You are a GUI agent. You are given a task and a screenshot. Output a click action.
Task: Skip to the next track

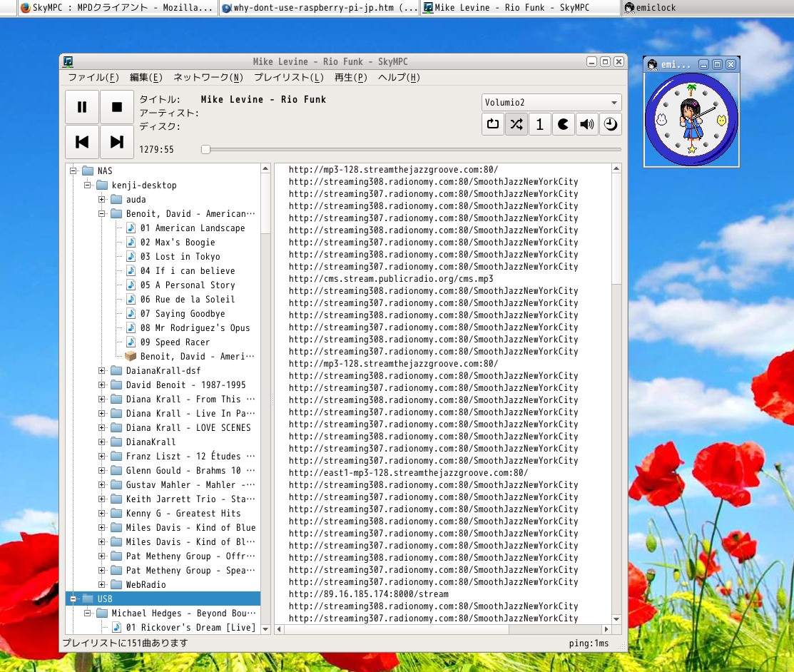tap(117, 142)
